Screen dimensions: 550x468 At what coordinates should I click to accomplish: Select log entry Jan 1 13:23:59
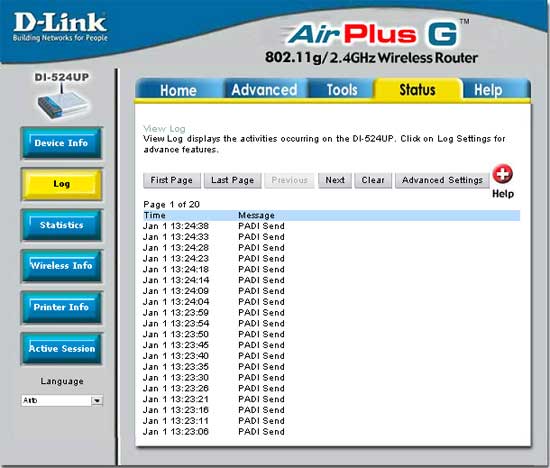point(214,313)
